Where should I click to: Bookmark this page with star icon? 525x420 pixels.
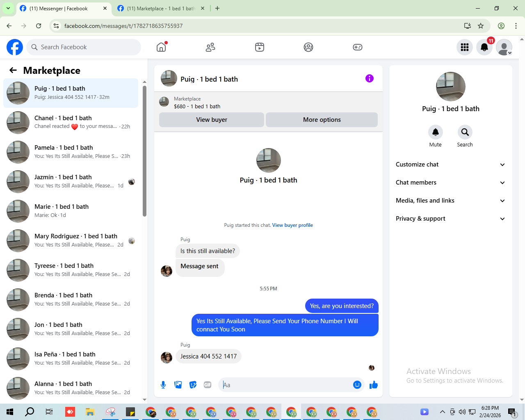[x=481, y=26]
